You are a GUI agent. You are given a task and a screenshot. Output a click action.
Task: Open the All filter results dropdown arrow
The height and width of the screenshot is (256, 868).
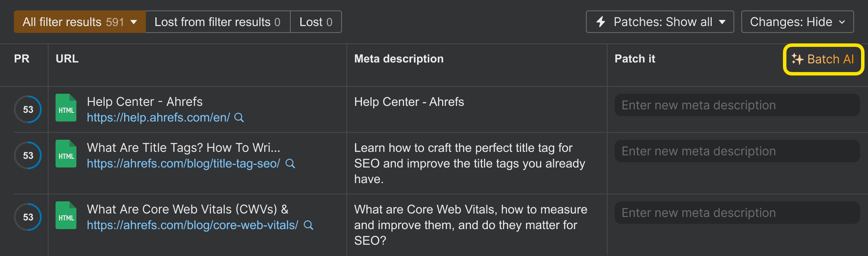pos(134,22)
